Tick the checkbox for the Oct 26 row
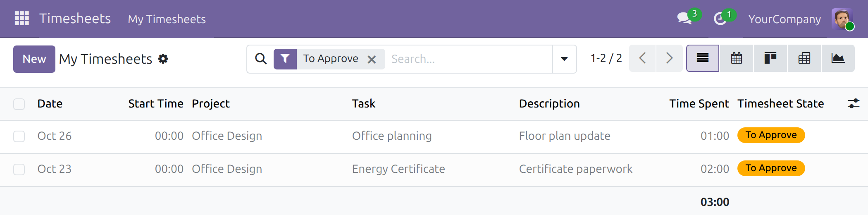This screenshot has width=868, height=215. click(x=19, y=136)
